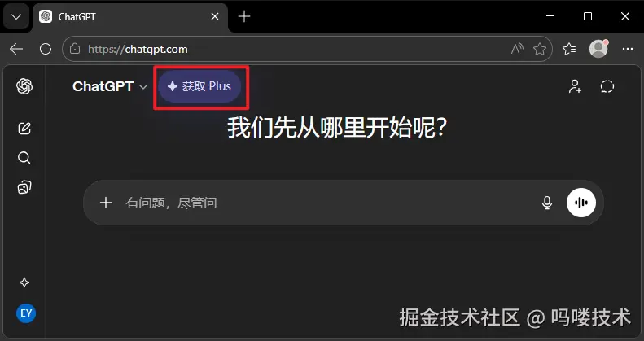Start a new chat with pencil icon
Image resolution: width=644 pixels, height=341 pixels.
coord(24,129)
